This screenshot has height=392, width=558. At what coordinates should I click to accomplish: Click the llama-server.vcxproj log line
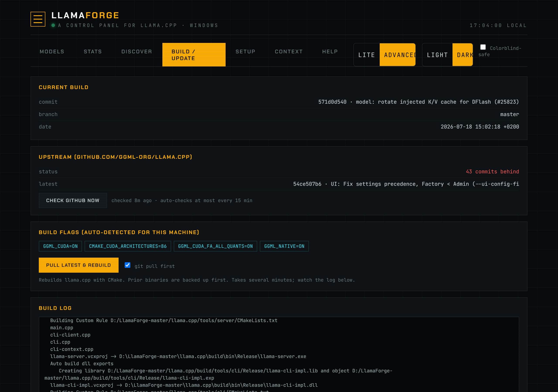tap(178, 356)
